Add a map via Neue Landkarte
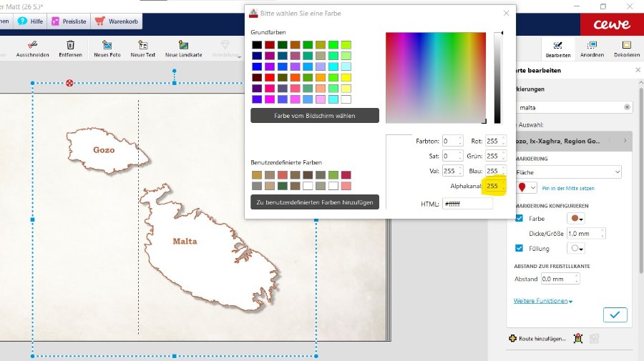 184,49
